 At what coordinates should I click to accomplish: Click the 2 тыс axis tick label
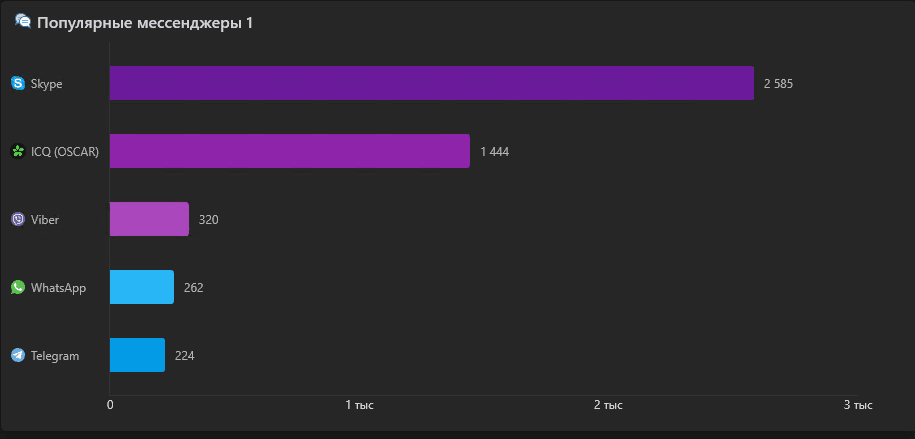coord(609,405)
